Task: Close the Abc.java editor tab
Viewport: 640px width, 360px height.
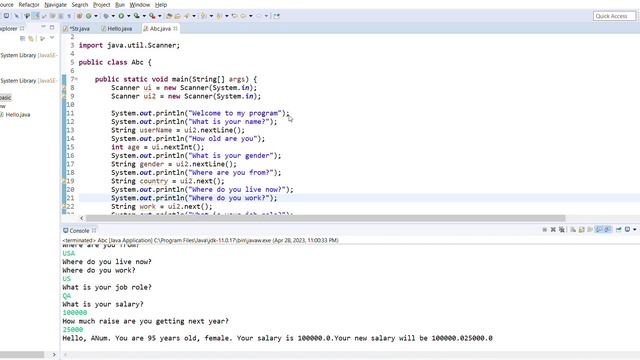Action: tap(175, 29)
